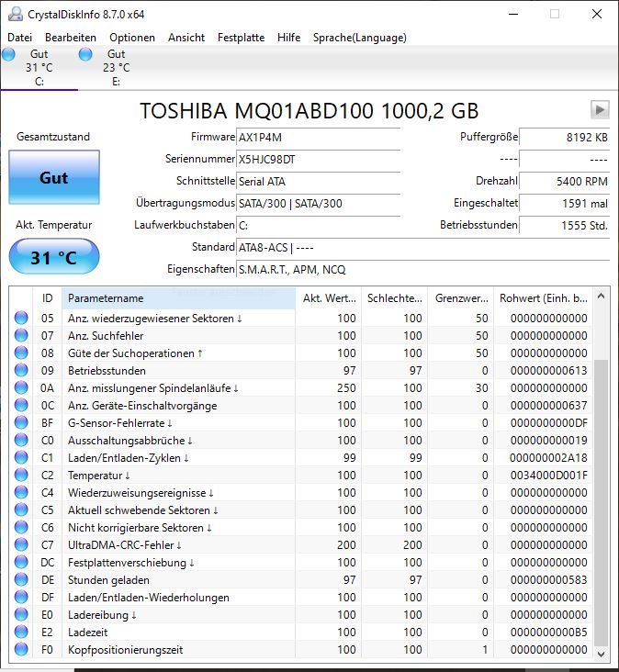
Task: Select the Anz. Geräte-Einschaltvorgänge row name
Action: click(142, 406)
